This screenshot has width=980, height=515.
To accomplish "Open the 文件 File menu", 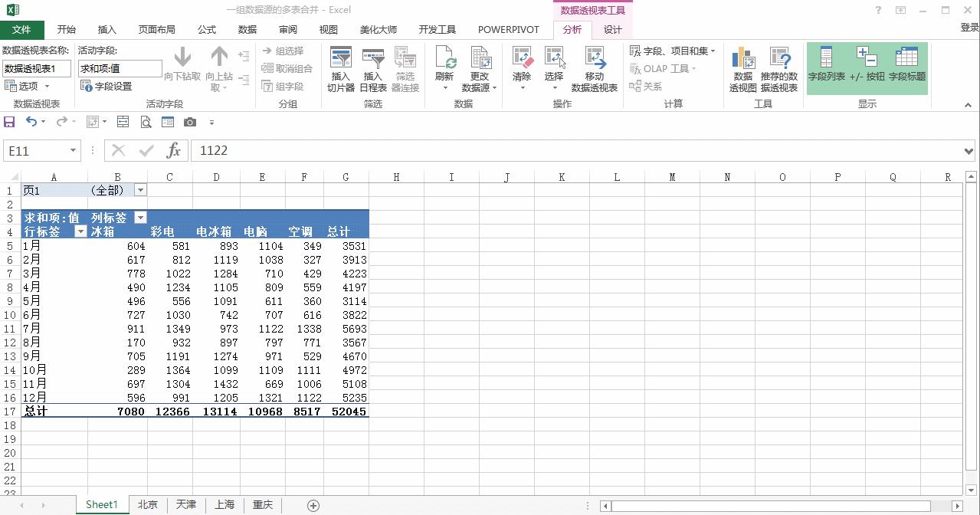I will (x=21, y=30).
